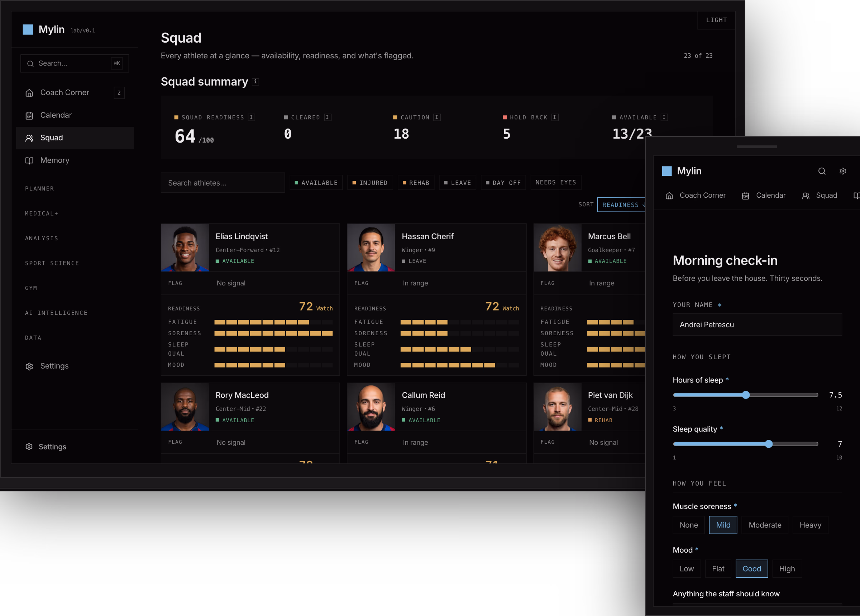Open Calendar in desktop sidebar
This screenshot has height=616, width=860.
[x=75, y=115]
